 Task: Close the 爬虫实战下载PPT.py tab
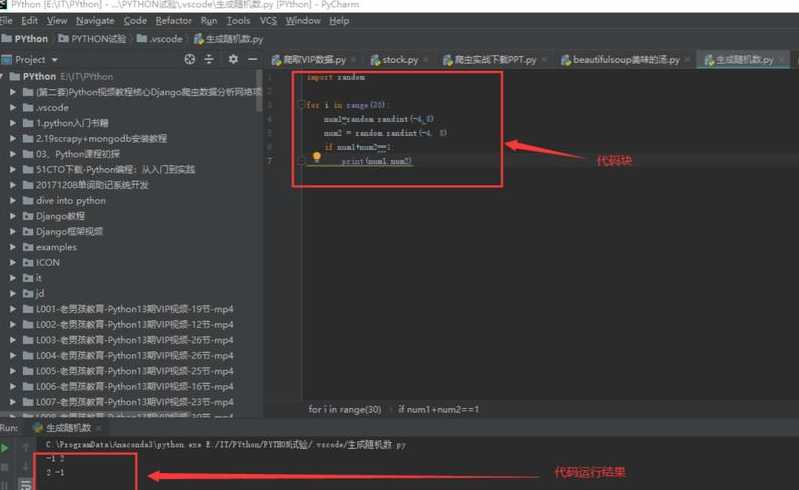coord(544,60)
